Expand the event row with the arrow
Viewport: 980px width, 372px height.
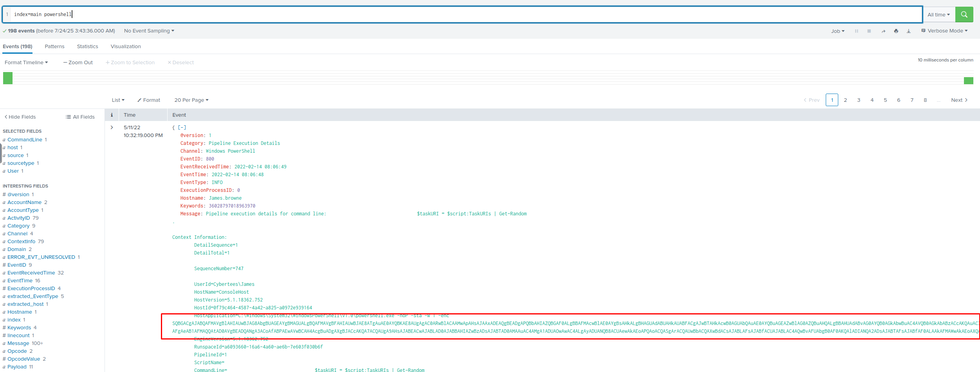coord(112,127)
